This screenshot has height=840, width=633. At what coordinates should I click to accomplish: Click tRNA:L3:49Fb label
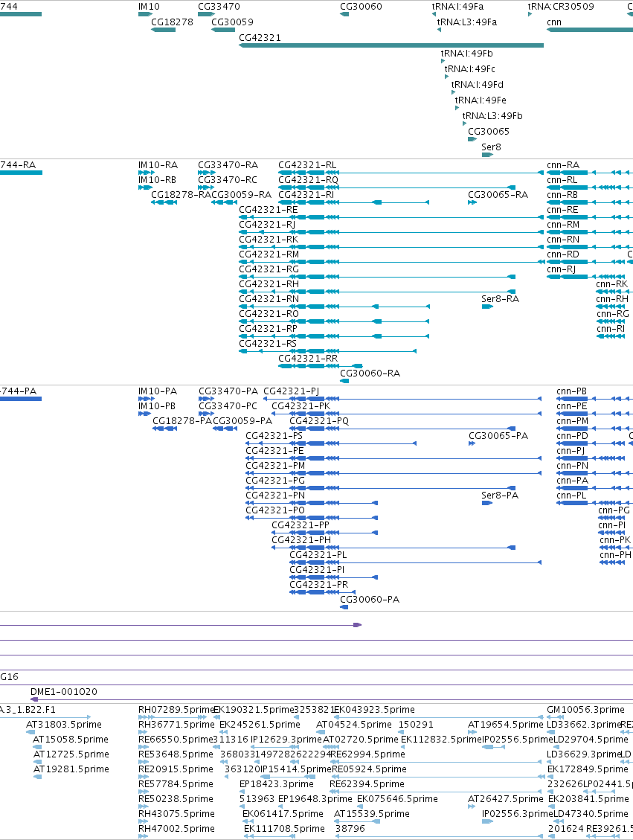point(492,115)
